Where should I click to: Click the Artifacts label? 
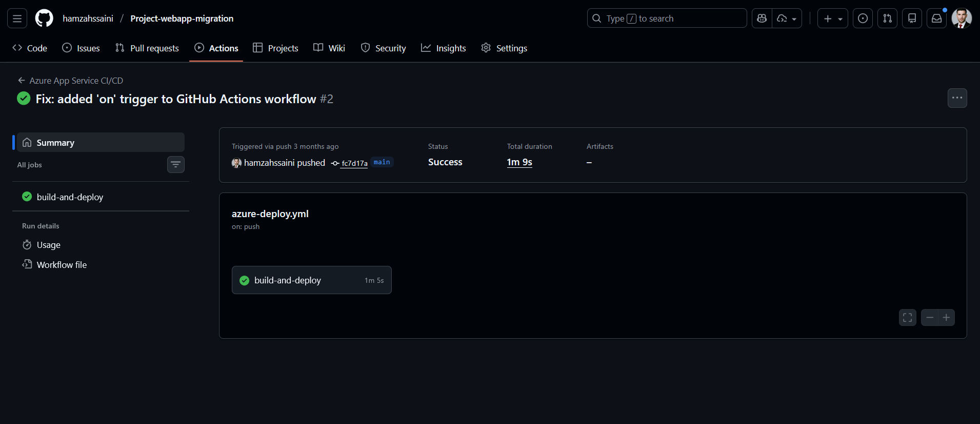tap(600, 147)
